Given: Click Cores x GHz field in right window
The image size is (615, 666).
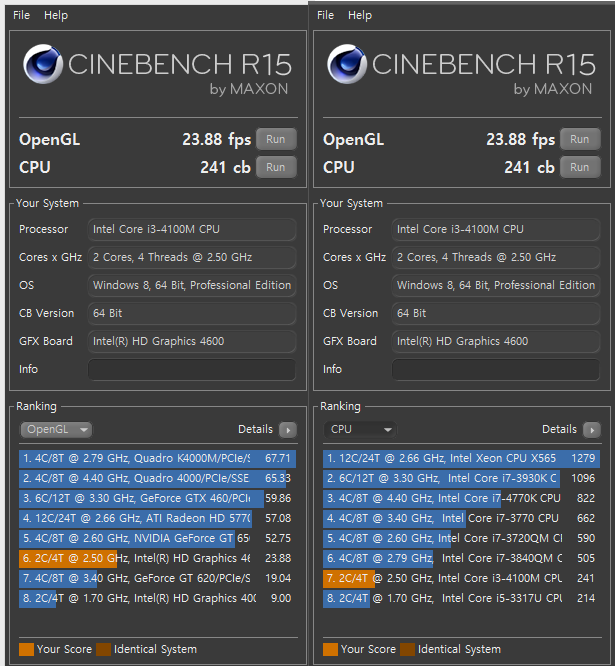Looking at the screenshot, I should tap(496, 257).
